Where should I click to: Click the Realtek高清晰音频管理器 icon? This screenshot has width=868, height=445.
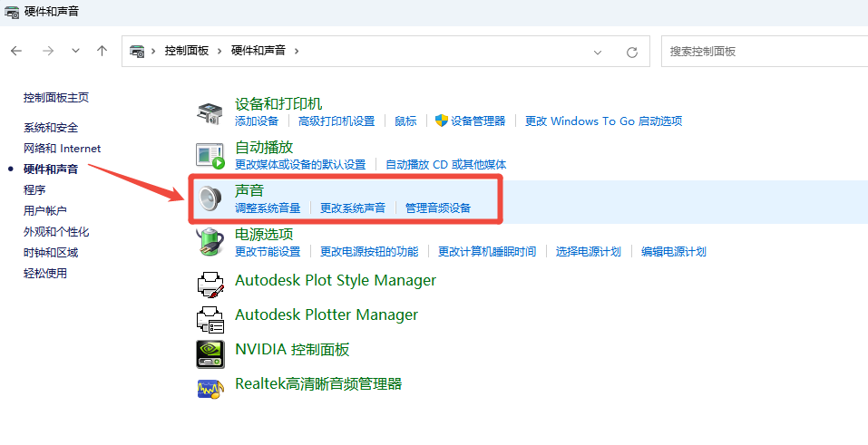(210, 389)
